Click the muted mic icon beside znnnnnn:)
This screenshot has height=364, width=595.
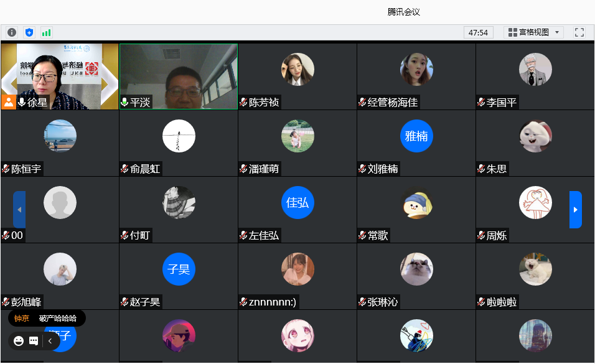click(243, 301)
